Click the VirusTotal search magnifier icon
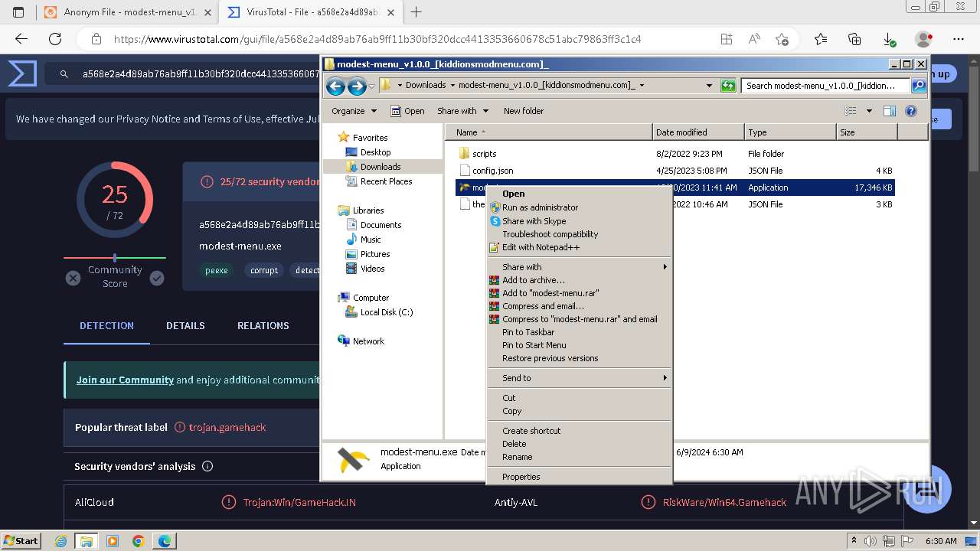This screenshot has height=551, width=980. (65, 74)
